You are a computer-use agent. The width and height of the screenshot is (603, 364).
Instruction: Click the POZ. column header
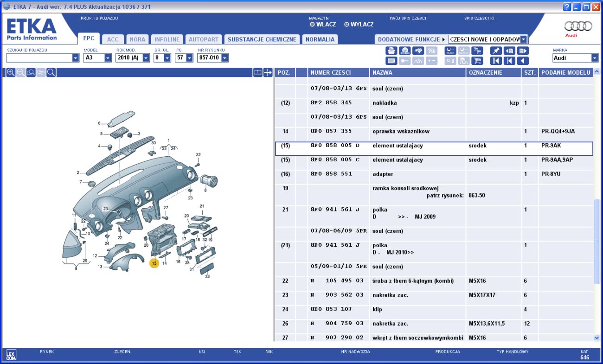(x=285, y=72)
